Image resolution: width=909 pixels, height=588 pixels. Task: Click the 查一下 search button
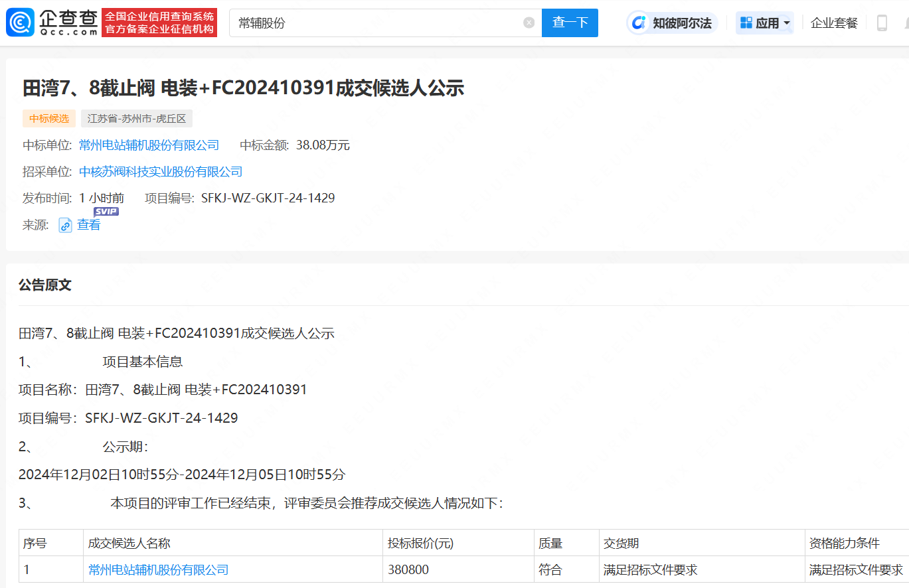tap(570, 23)
